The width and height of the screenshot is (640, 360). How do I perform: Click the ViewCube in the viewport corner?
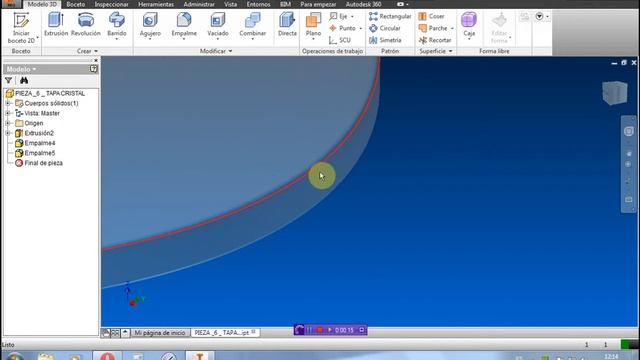(x=615, y=93)
